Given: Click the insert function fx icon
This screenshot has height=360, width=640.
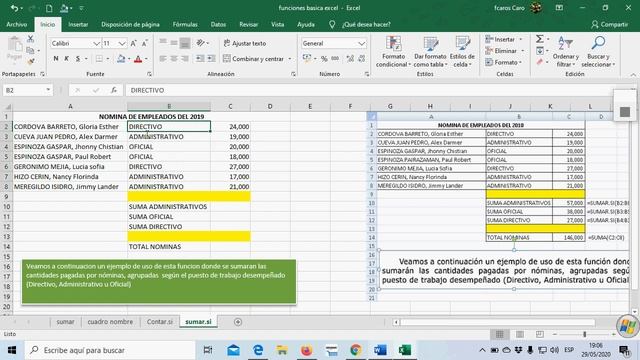Looking at the screenshot, I should (114, 90).
